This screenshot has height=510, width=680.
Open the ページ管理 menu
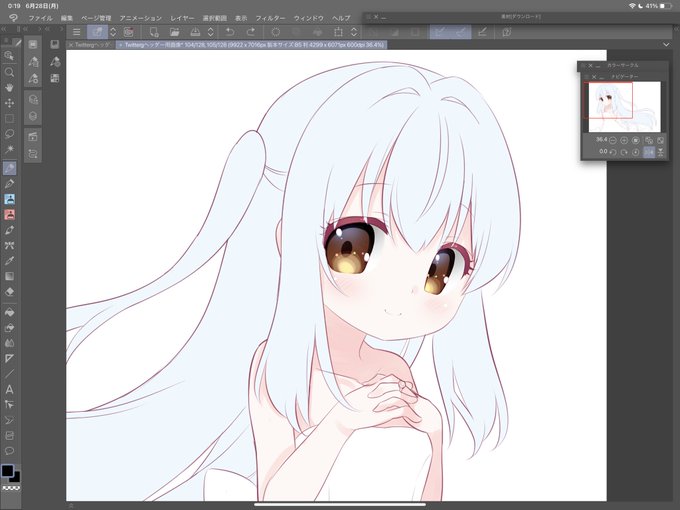[x=96, y=18]
